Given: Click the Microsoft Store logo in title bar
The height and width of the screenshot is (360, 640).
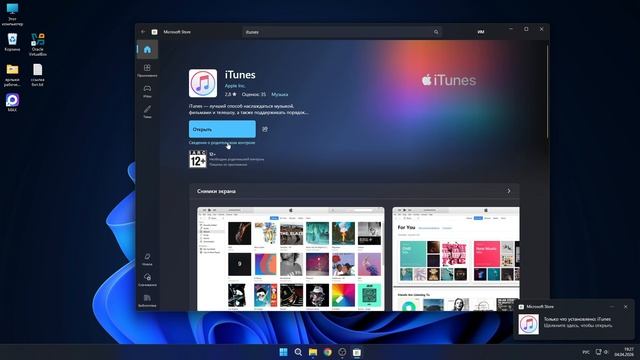Looking at the screenshot, I should pos(154,32).
